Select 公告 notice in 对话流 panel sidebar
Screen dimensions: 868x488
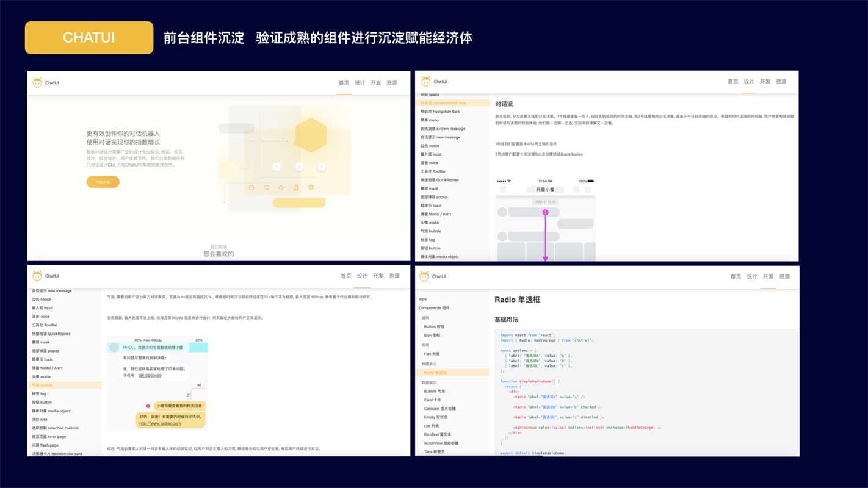coord(430,146)
